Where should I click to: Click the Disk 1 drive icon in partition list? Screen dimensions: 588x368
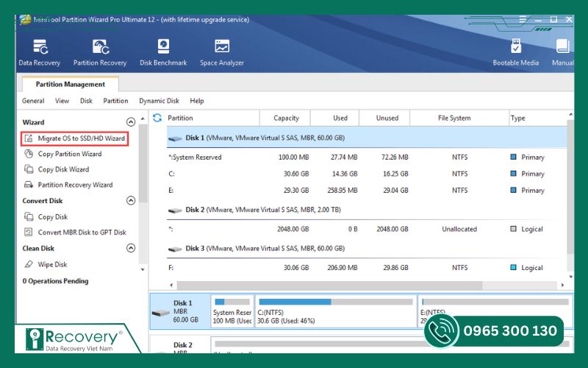175,138
